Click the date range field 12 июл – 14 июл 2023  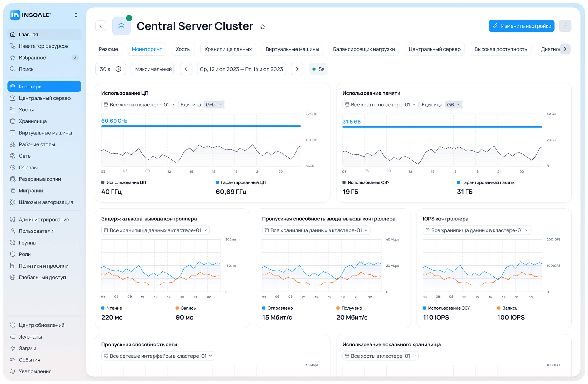[x=241, y=69]
